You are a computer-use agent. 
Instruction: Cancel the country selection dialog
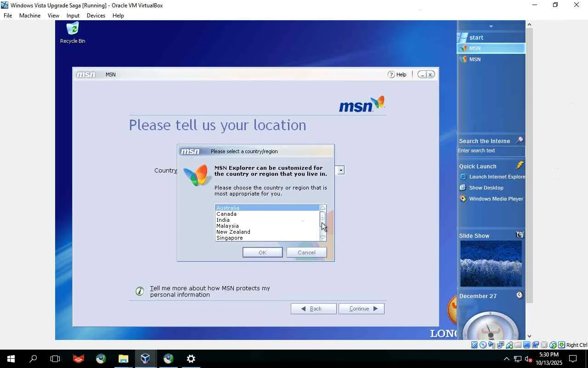point(306,253)
